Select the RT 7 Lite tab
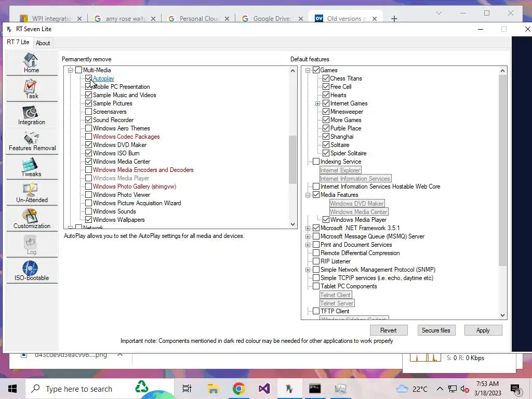The width and height of the screenshot is (532, 399). 18,42
